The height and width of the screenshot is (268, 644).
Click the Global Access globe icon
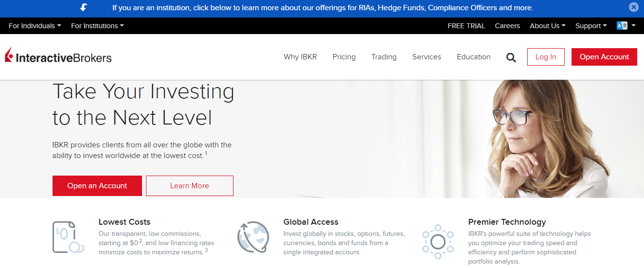253,237
